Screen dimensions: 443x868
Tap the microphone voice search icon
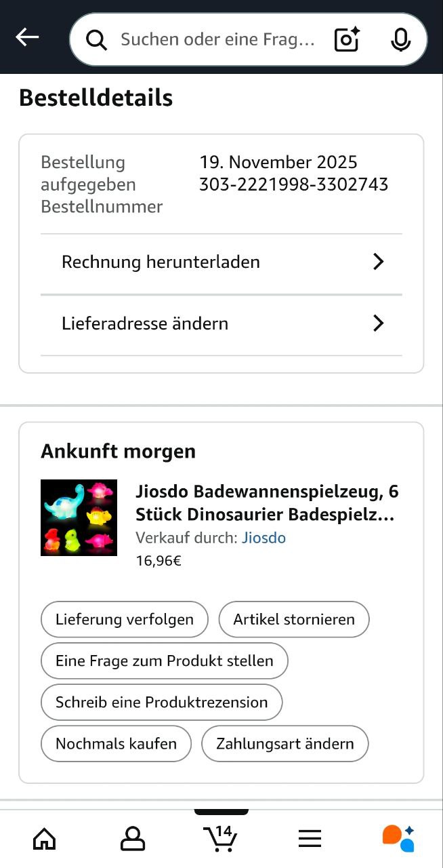[400, 40]
